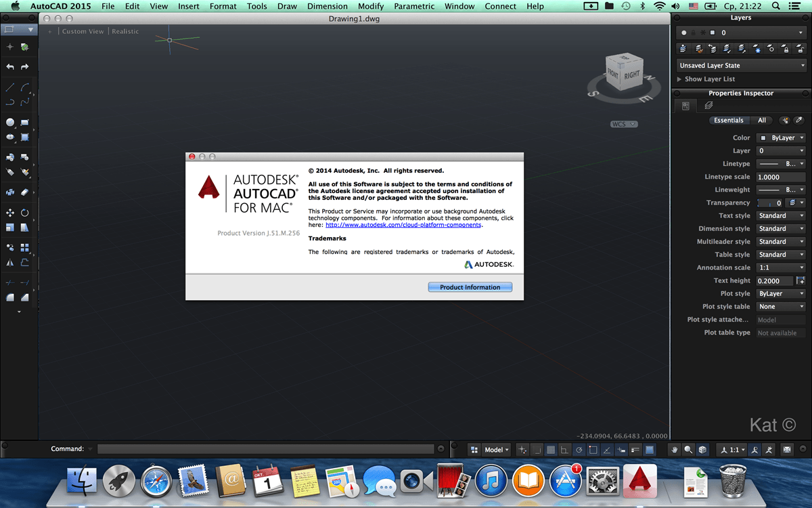Select the Mirror tool
The image size is (812, 508).
[9, 263]
